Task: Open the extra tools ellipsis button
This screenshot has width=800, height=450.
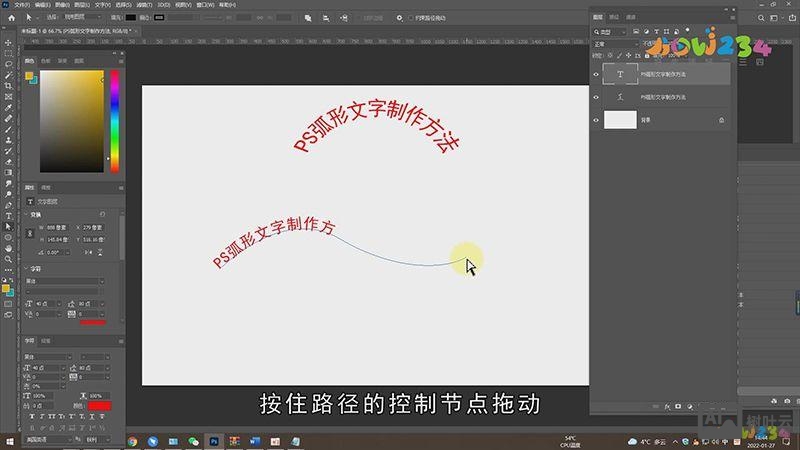Action: point(8,270)
